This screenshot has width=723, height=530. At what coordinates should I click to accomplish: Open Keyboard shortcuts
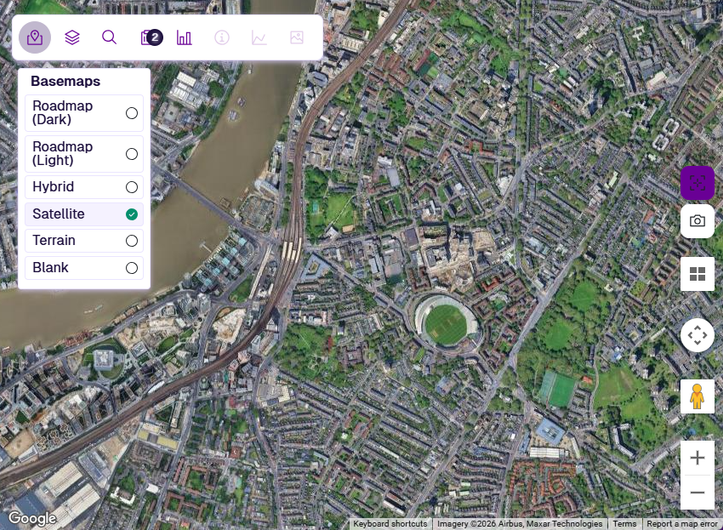390,524
